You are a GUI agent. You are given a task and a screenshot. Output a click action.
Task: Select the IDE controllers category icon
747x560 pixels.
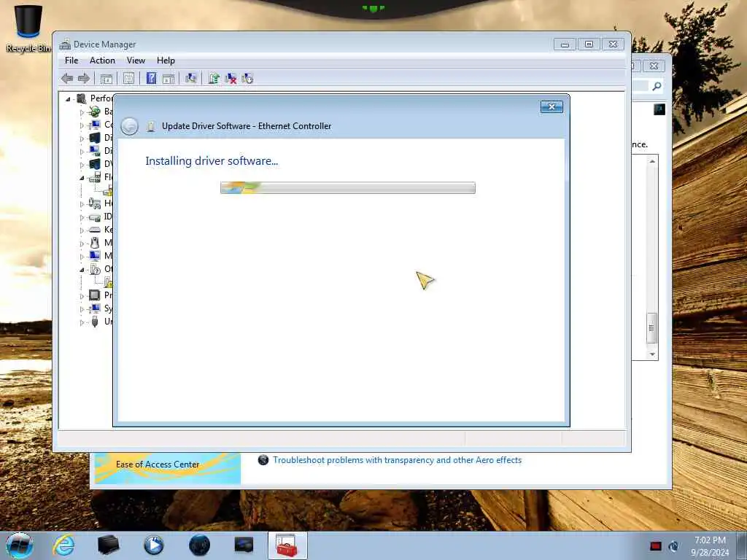coord(95,217)
